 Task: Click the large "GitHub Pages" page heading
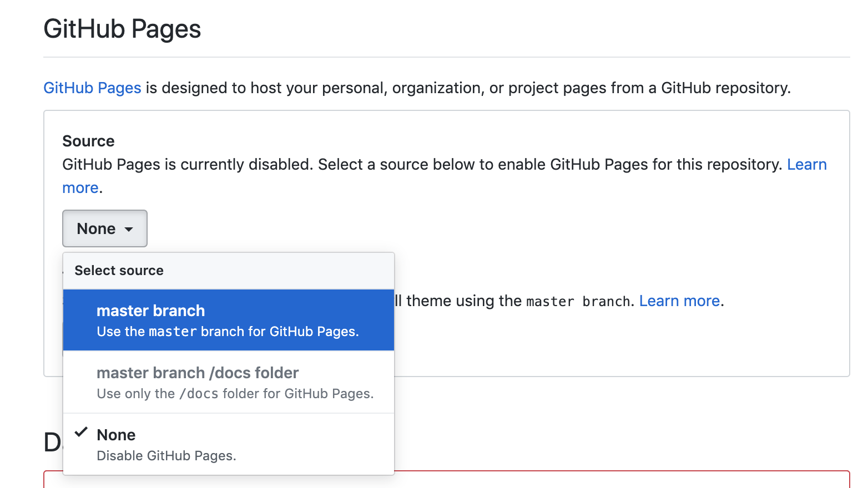click(122, 29)
